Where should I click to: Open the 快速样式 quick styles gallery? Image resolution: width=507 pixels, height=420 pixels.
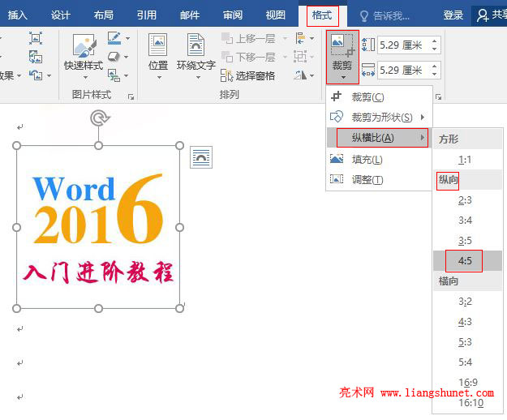coord(84,58)
